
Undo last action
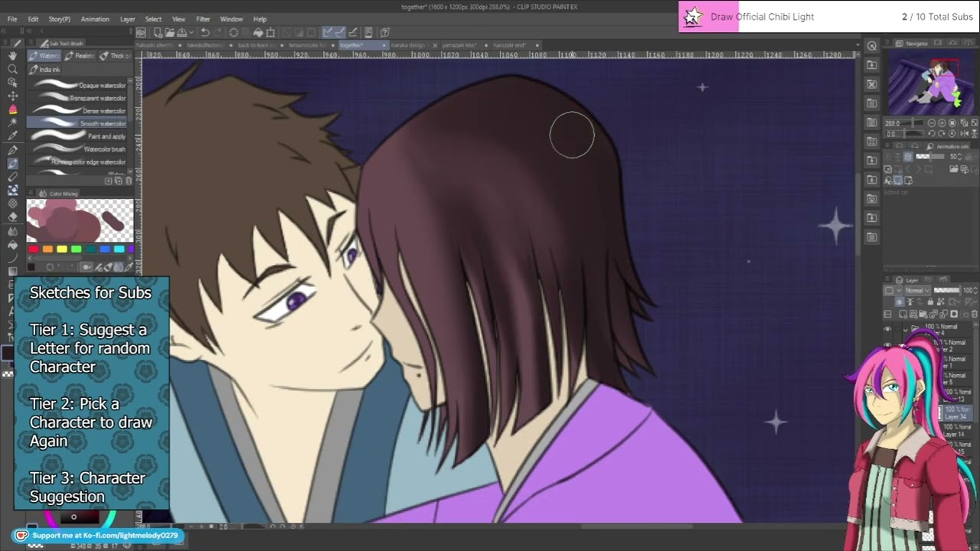204,32
